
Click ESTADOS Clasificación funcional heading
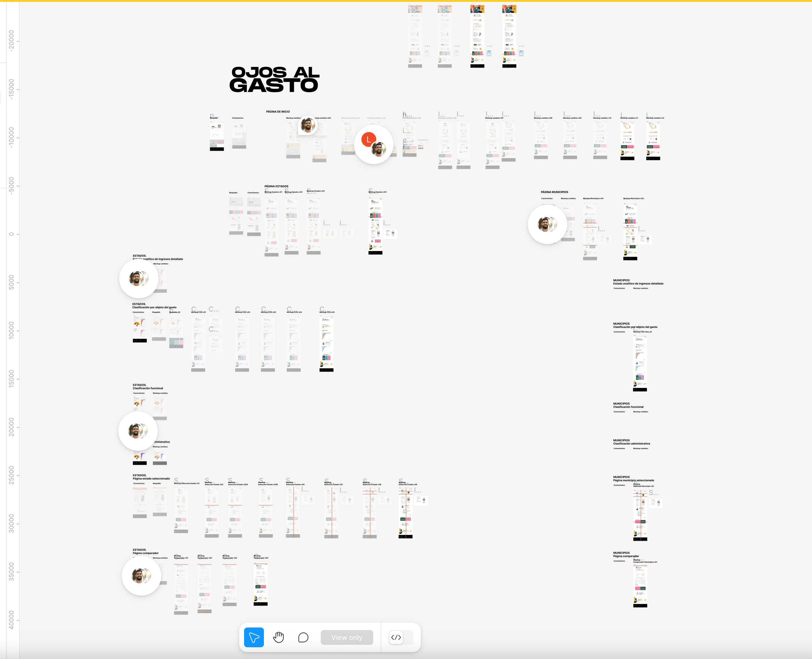click(x=148, y=386)
